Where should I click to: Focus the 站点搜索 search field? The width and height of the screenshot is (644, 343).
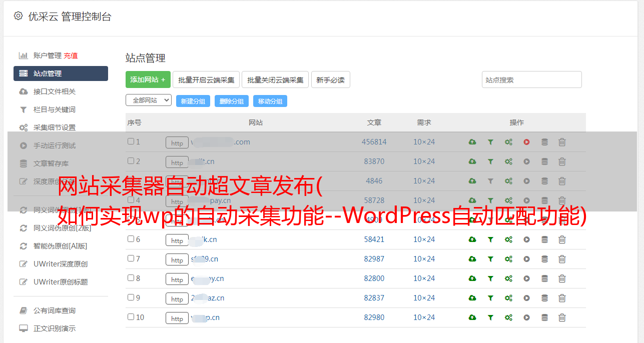(532, 79)
